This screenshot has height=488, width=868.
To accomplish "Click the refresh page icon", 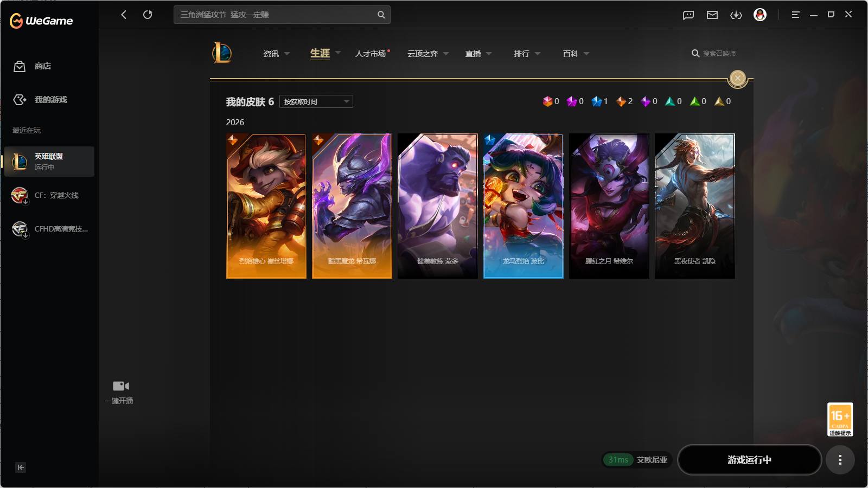I will [x=148, y=15].
